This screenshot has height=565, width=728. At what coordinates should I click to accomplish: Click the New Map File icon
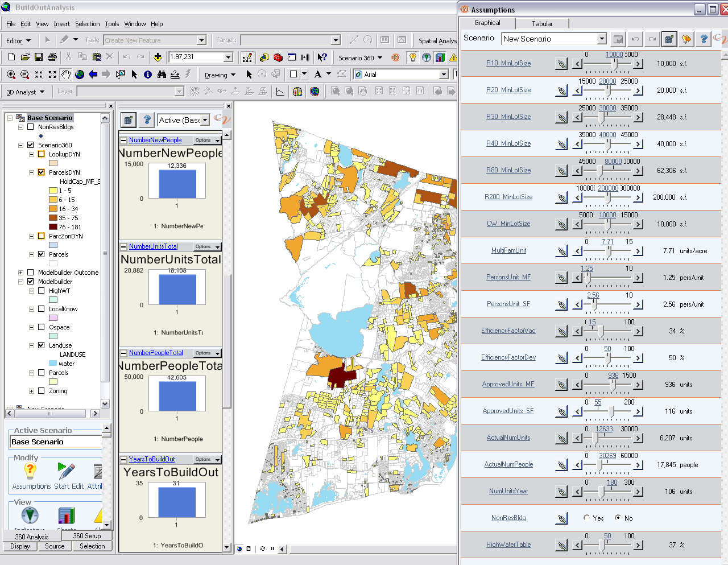click(x=11, y=57)
